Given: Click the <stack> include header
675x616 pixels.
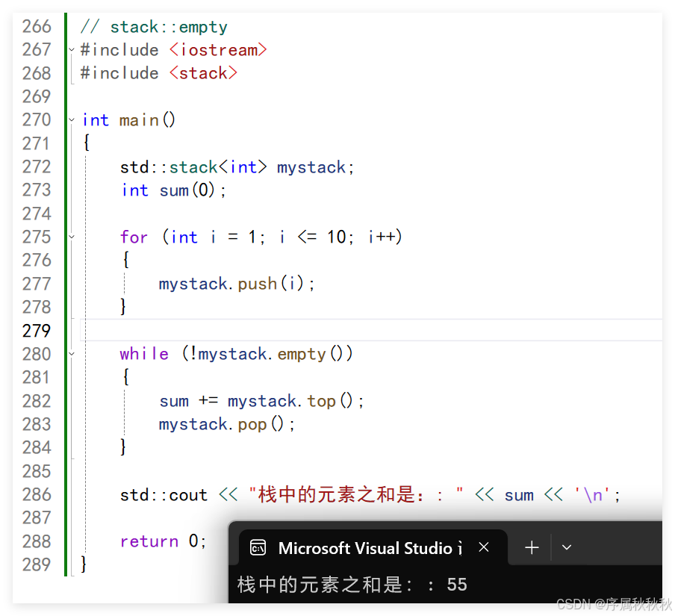Looking at the screenshot, I should 203,73.
